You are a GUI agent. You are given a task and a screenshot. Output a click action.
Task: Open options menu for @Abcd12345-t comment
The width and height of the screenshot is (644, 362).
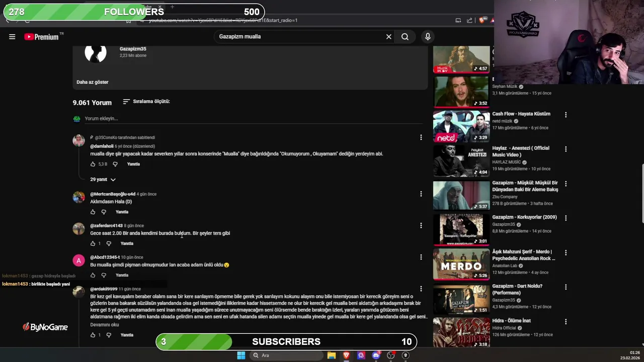pyautogui.click(x=421, y=257)
